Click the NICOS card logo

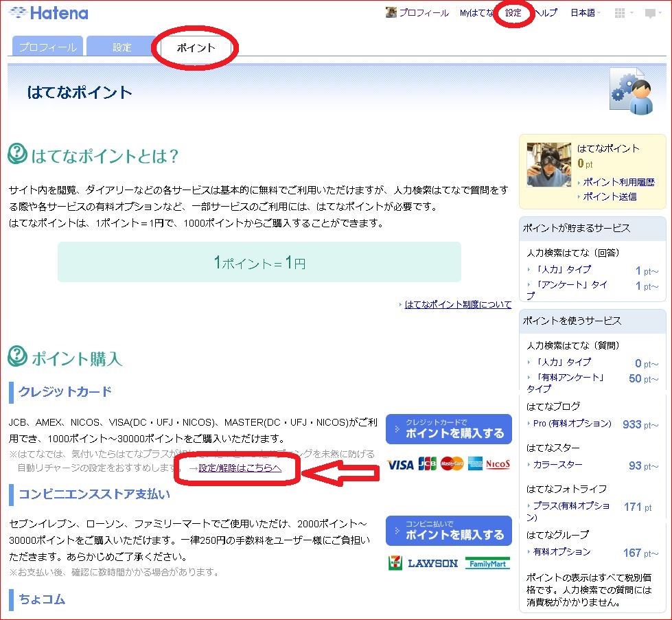[498, 463]
